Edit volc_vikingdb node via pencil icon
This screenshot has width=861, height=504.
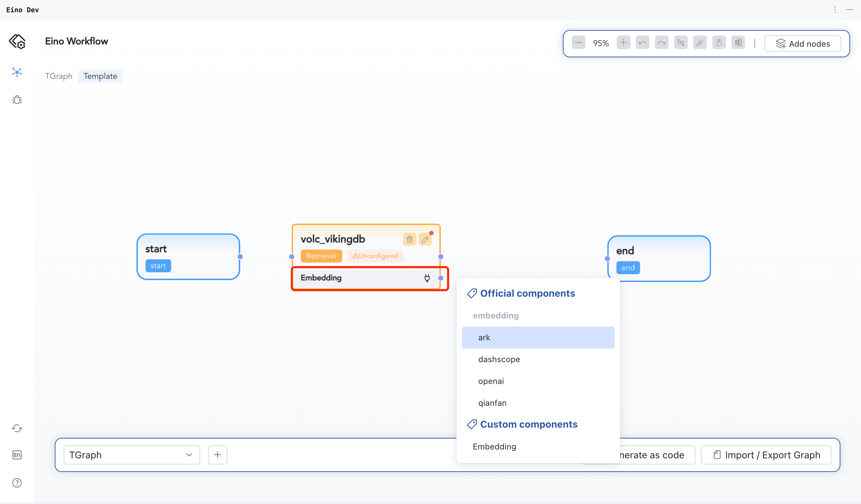[x=425, y=240]
